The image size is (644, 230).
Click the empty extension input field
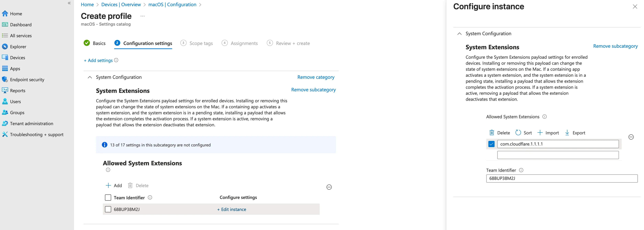point(558,155)
